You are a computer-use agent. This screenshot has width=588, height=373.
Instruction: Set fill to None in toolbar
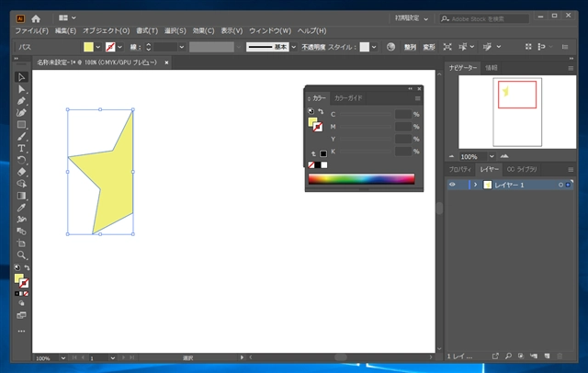click(x=26, y=293)
